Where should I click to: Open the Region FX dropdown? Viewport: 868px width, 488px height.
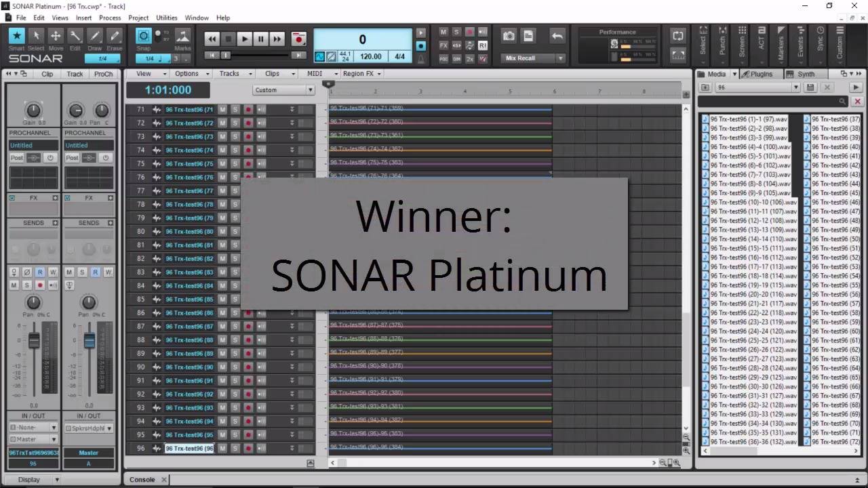pyautogui.click(x=362, y=74)
